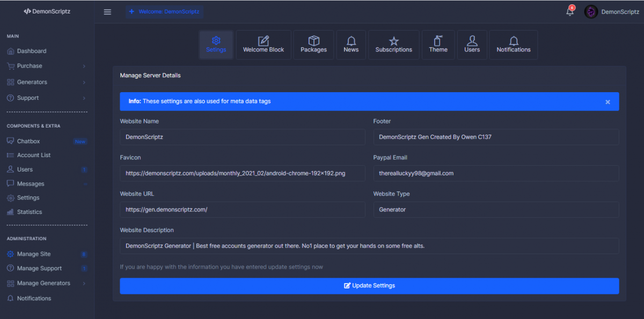Open Chatbox from the sidebar
Viewport: 644px width, 319px height.
(x=28, y=141)
